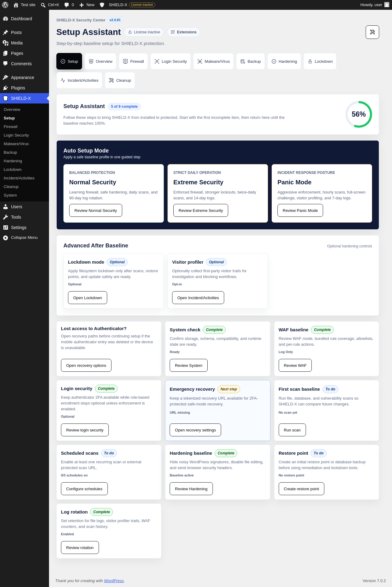The image size is (392, 587).
Task: Follow the WordPress footer link
Action: point(114,581)
